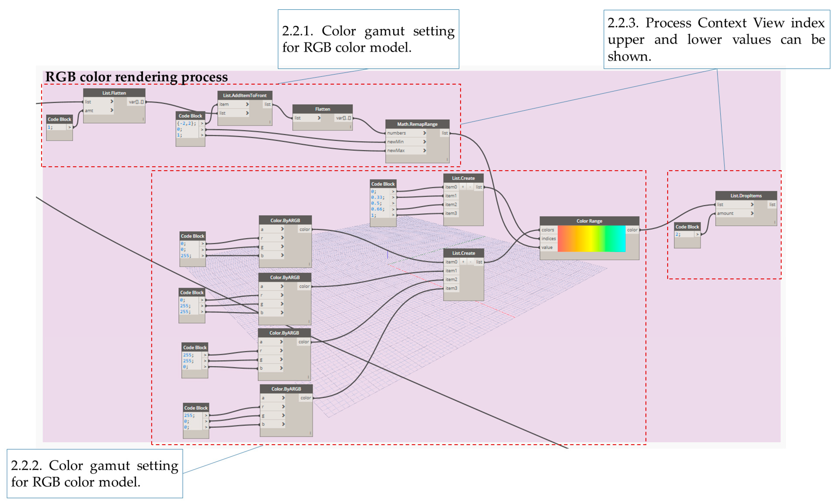Screen dimensions: 836x504
Task: Click the {-2,2}; line in the Code Block
Action: [187, 123]
